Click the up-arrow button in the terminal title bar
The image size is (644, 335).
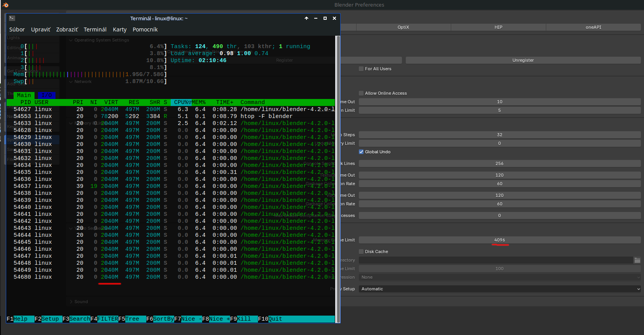[306, 18]
